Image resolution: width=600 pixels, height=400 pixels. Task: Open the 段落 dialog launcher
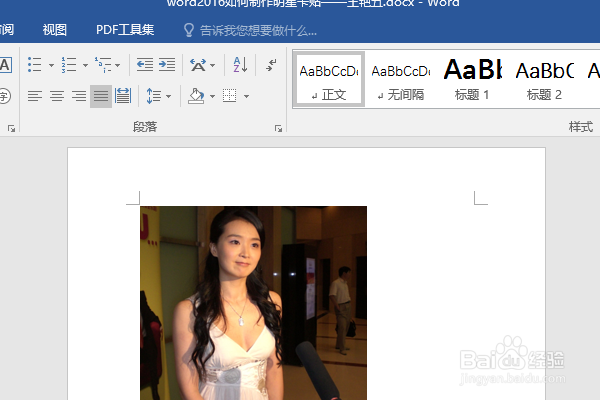tap(278, 129)
